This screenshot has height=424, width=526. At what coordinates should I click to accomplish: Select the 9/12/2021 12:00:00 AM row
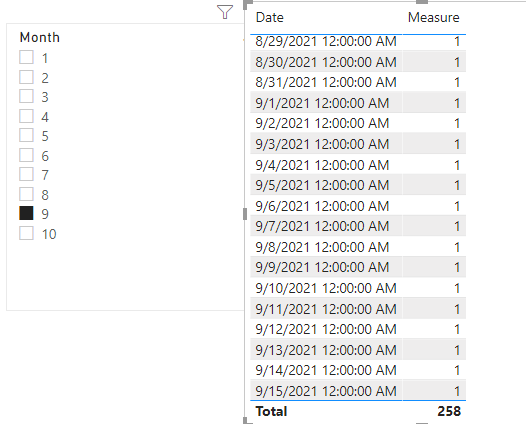pos(358,329)
